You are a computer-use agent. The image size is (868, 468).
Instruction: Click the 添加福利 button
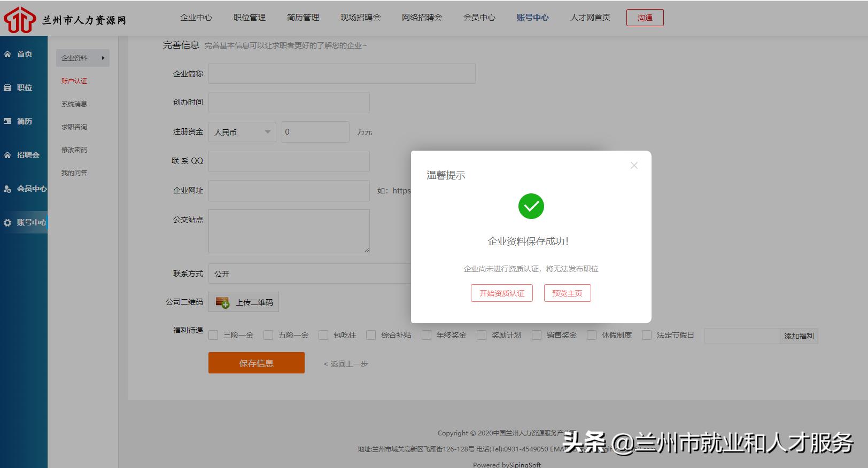coord(799,336)
